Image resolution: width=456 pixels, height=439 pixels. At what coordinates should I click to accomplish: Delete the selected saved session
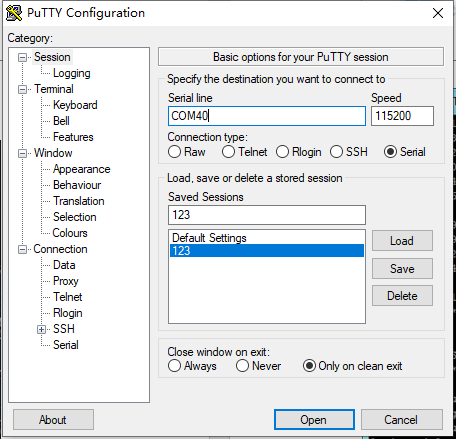[402, 296]
